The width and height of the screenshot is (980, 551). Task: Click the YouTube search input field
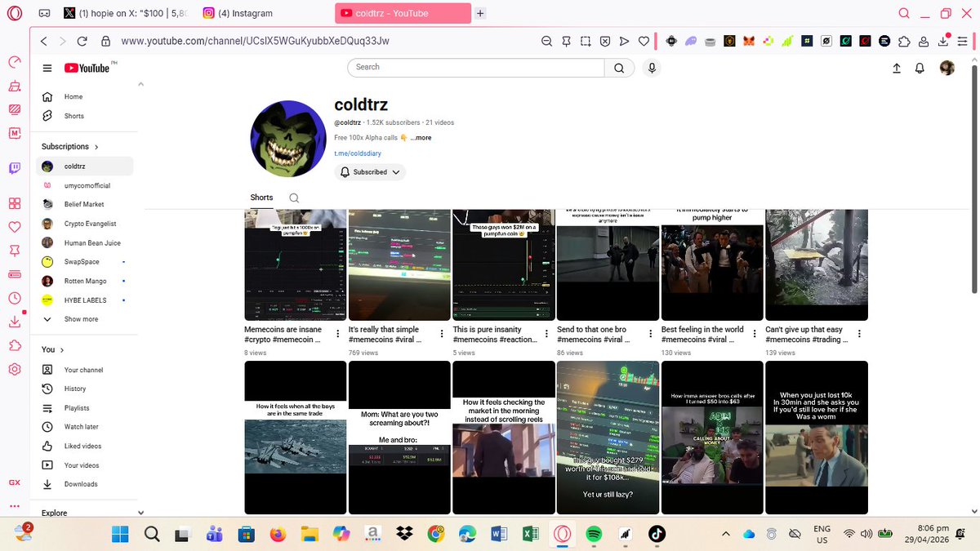[476, 68]
